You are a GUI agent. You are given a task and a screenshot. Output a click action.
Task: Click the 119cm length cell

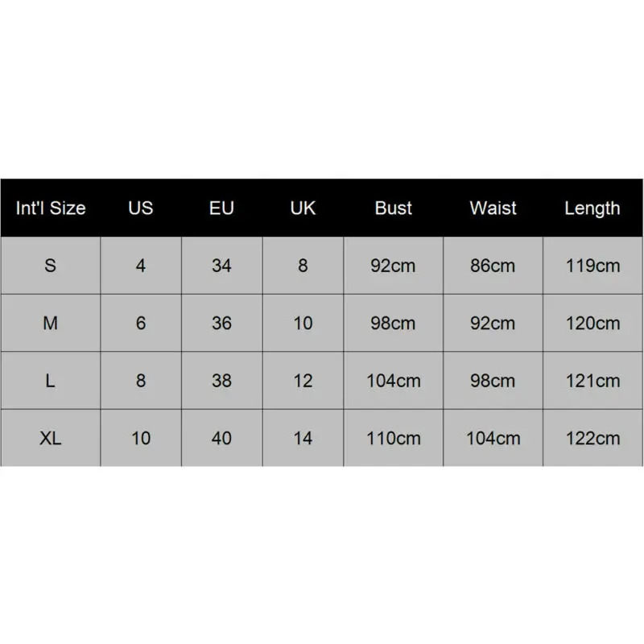(592, 266)
